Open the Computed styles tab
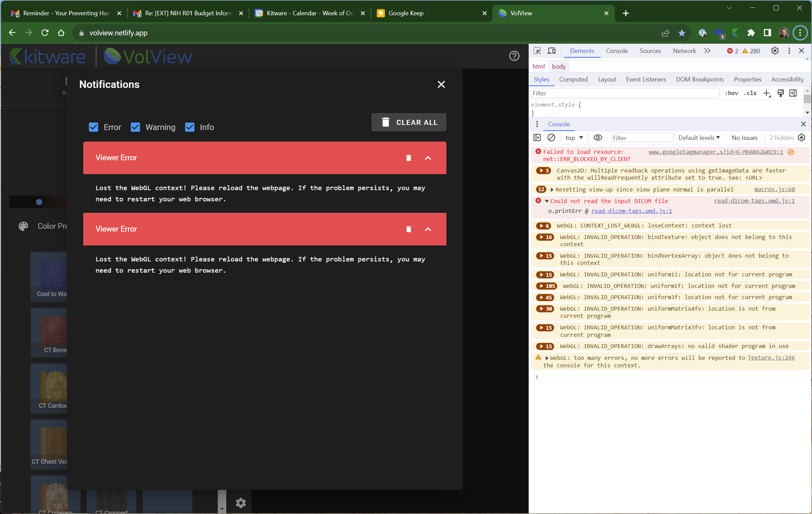The width and height of the screenshot is (812, 514). click(x=573, y=79)
